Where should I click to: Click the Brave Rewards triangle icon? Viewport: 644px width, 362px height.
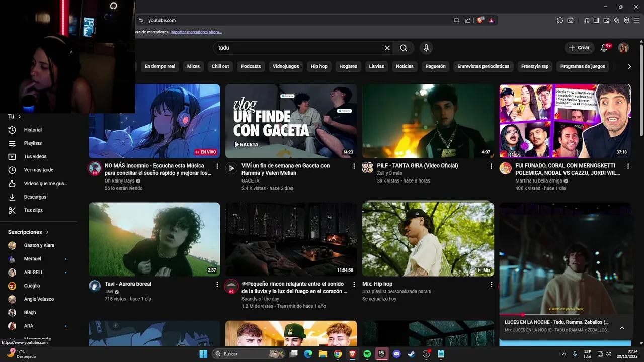click(491, 20)
